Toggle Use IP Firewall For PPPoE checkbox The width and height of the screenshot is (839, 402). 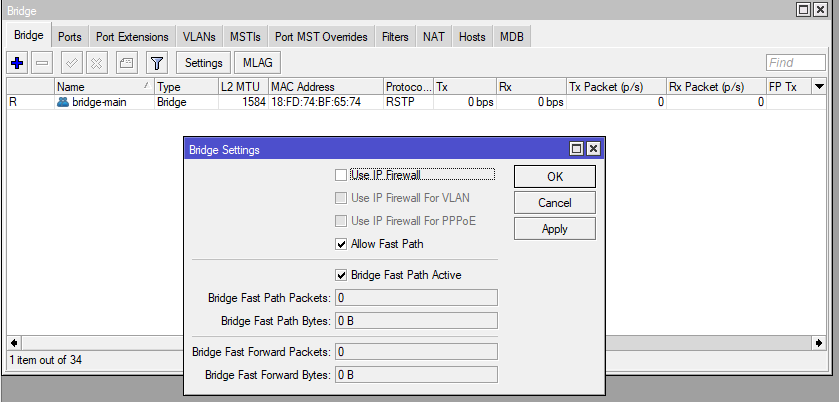coord(341,221)
